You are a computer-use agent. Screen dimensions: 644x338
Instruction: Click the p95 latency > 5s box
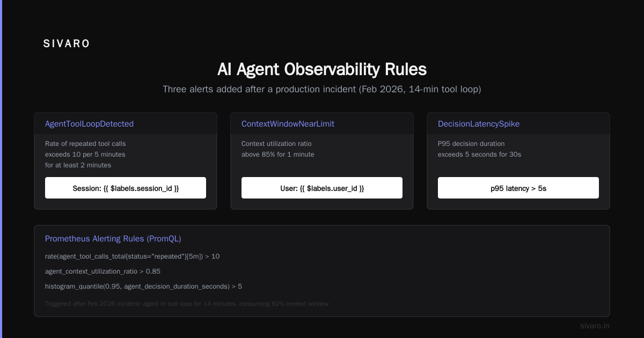pyautogui.click(x=518, y=188)
